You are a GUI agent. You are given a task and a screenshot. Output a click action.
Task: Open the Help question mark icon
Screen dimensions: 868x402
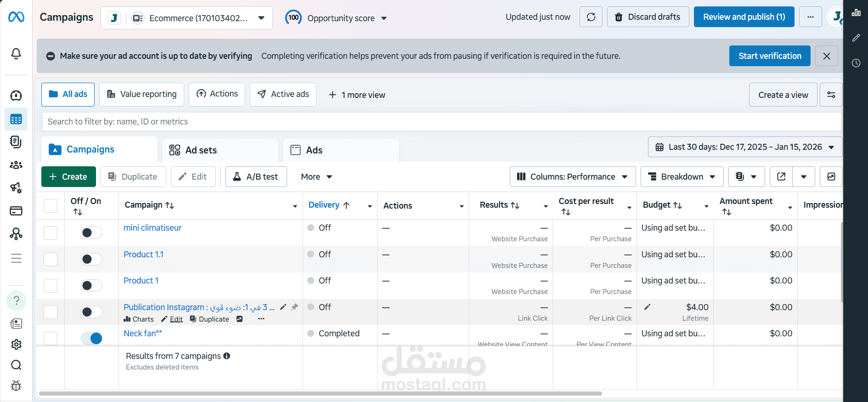[16, 300]
